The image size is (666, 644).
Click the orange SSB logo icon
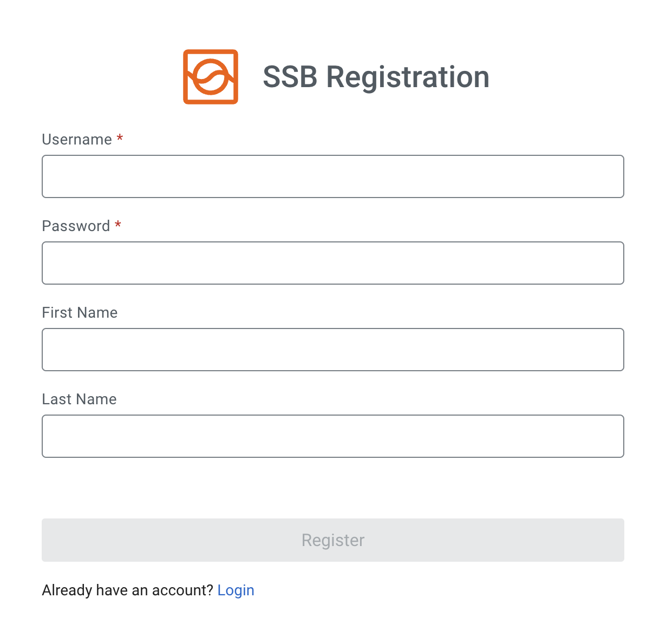[211, 77]
